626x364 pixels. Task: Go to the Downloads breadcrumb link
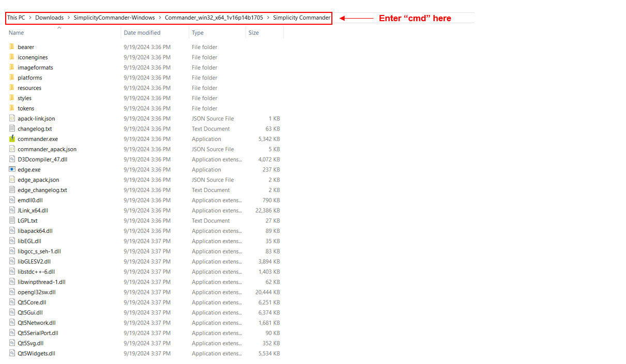tap(49, 17)
